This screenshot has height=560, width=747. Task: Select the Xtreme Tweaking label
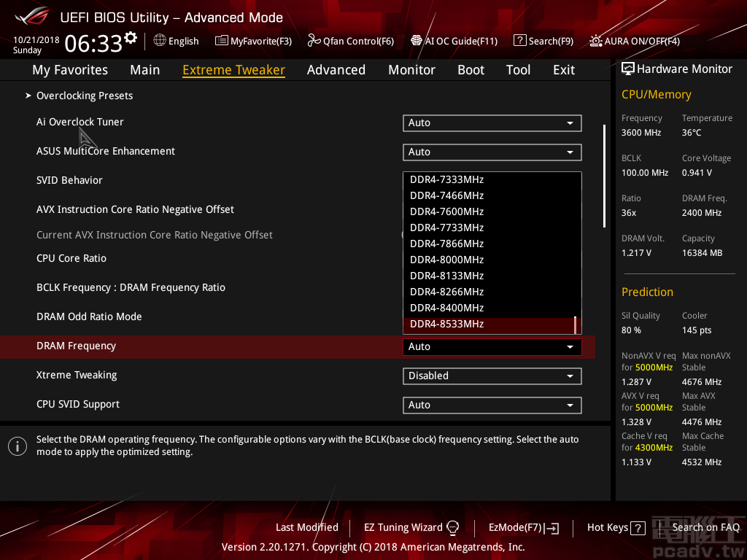[x=77, y=376]
